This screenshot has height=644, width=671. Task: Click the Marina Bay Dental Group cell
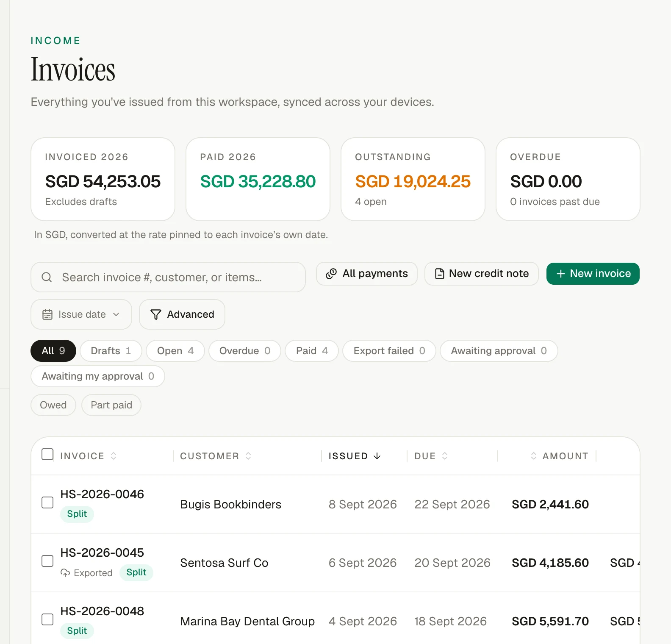point(247,621)
